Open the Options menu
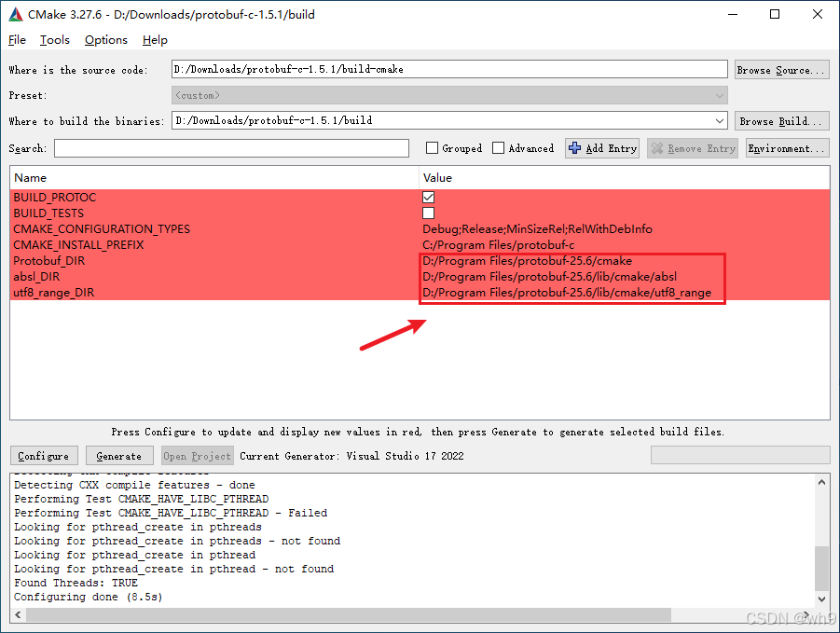The height and width of the screenshot is (633, 840). coord(105,40)
